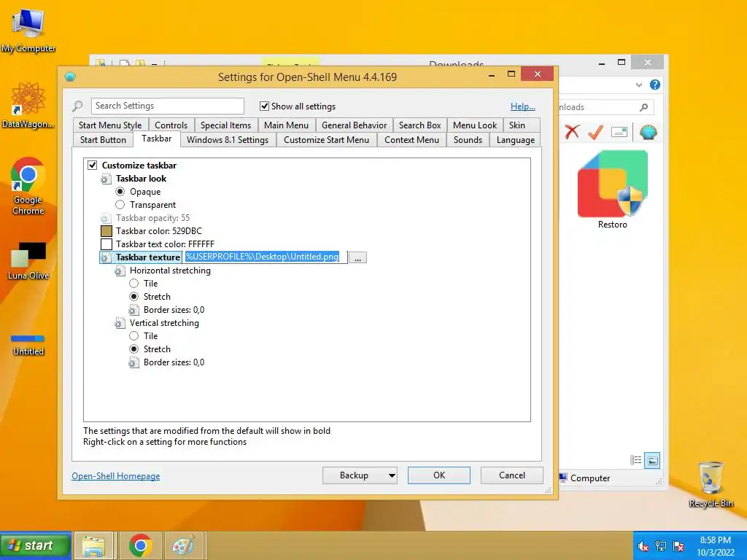Image resolution: width=747 pixels, height=560 pixels.
Task: Switch to the General Behavior tab
Action: tap(354, 125)
